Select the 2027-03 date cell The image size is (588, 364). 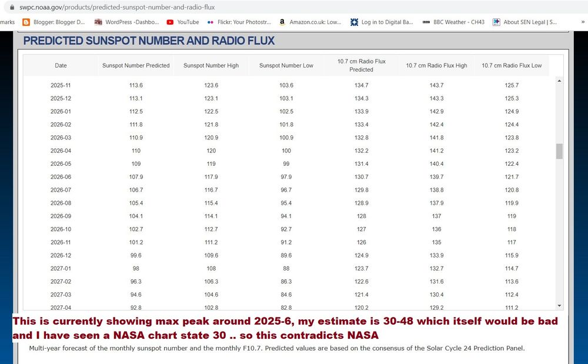pyautogui.click(x=61, y=295)
